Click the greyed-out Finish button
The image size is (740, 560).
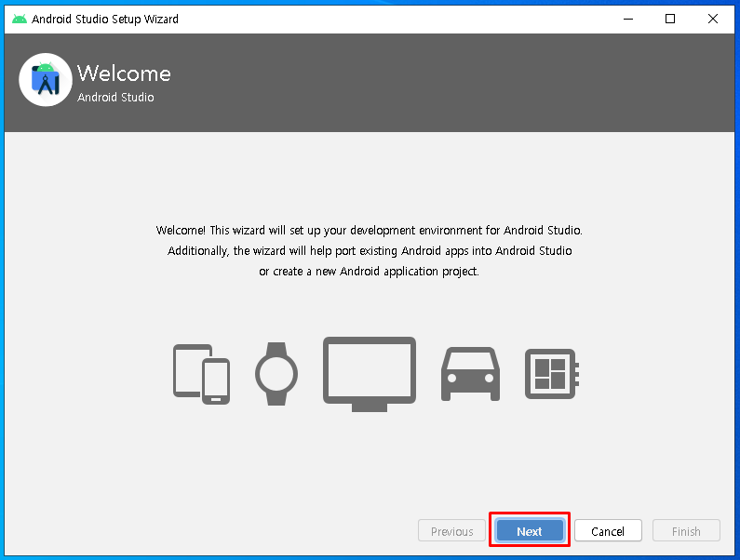pos(686,531)
